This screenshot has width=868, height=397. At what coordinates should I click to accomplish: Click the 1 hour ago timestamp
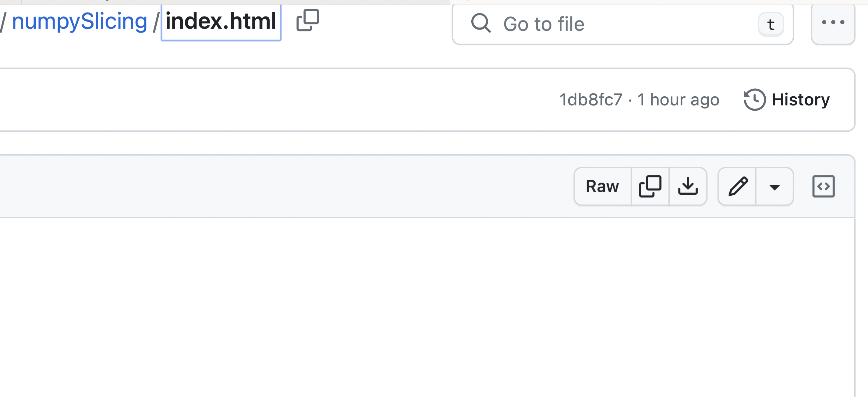(678, 100)
